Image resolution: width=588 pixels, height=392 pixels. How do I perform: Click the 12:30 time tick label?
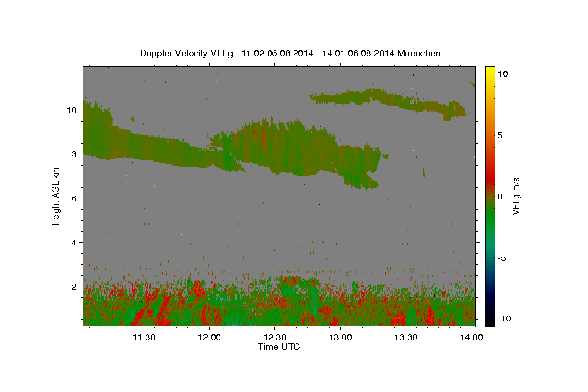pyautogui.click(x=275, y=338)
